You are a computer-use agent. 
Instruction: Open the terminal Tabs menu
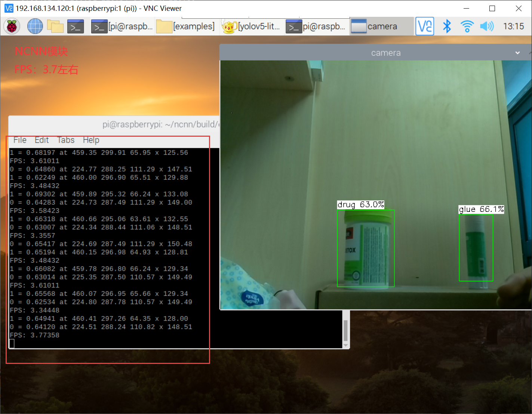tap(66, 140)
